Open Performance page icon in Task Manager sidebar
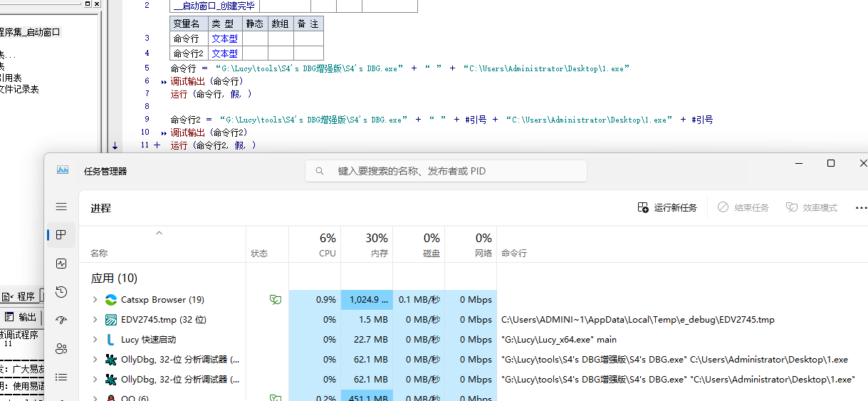868x401 pixels. coord(61,264)
